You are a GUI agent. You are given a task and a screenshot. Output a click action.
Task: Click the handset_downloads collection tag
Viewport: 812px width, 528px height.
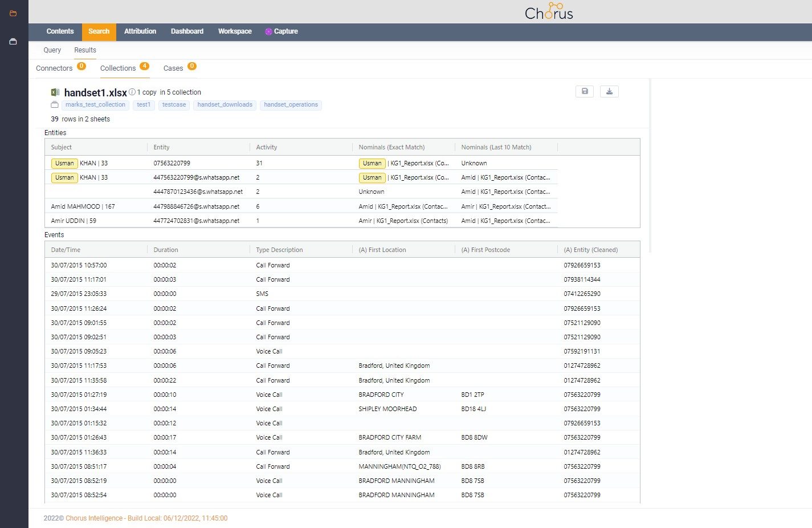225,105
